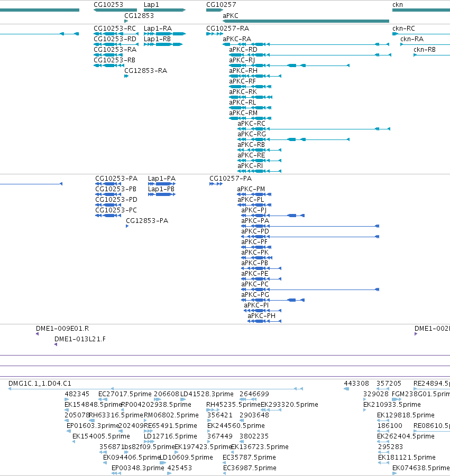The width and height of the screenshot is (450, 476).
Task: Click EST EK129818.5prime
Action: tap(383, 421)
